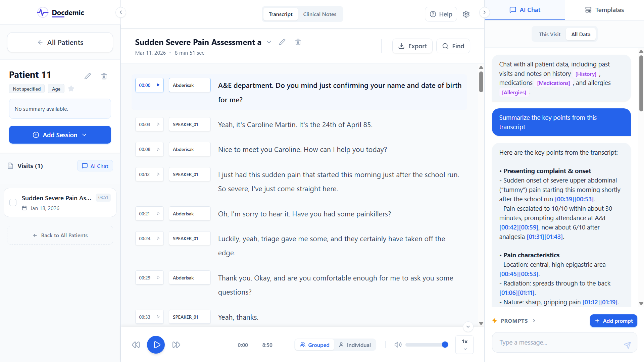The width and height of the screenshot is (644, 362).
Task: Click the transcript scrollbar thumb
Action: click(x=481, y=82)
